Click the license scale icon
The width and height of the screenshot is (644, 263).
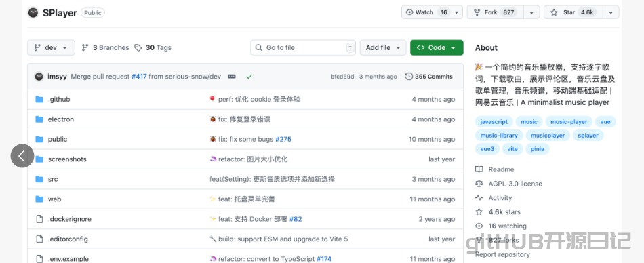click(x=479, y=184)
